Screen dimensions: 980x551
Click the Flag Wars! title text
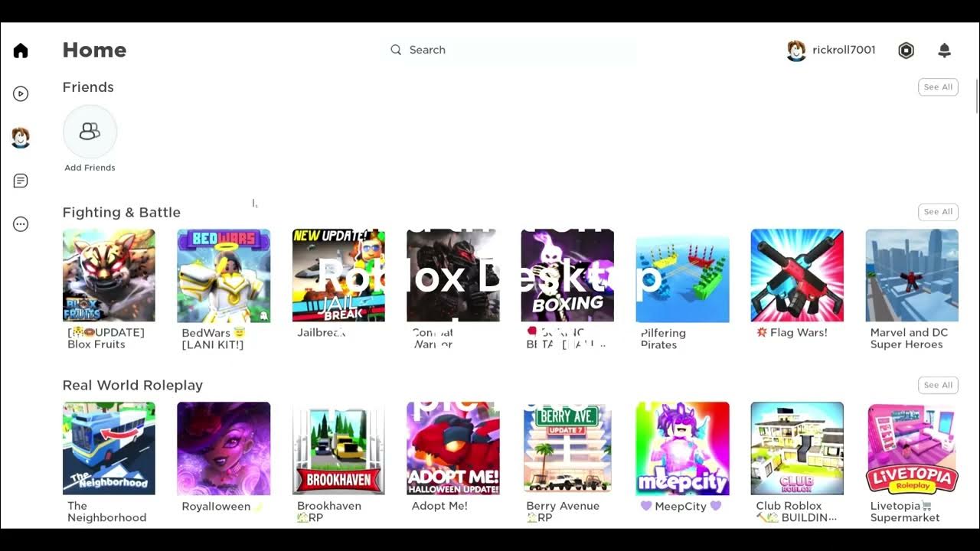(x=792, y=332)
